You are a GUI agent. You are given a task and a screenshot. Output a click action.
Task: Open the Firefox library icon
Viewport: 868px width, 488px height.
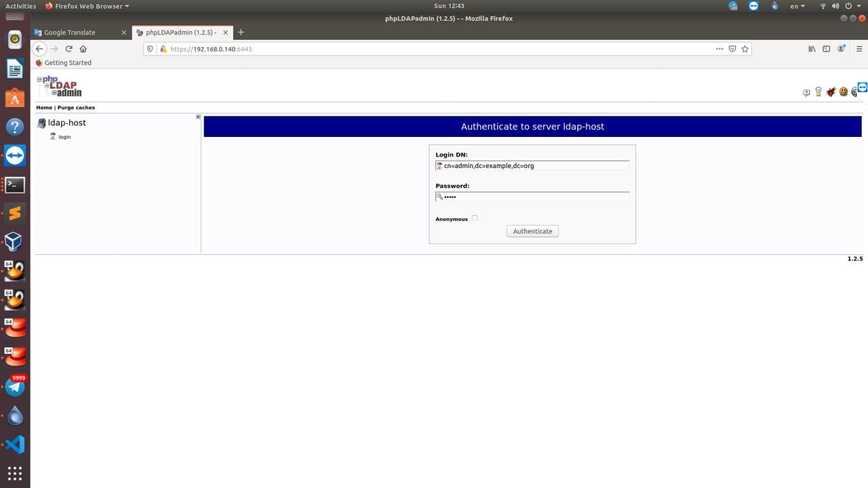[x=812, y=49]
